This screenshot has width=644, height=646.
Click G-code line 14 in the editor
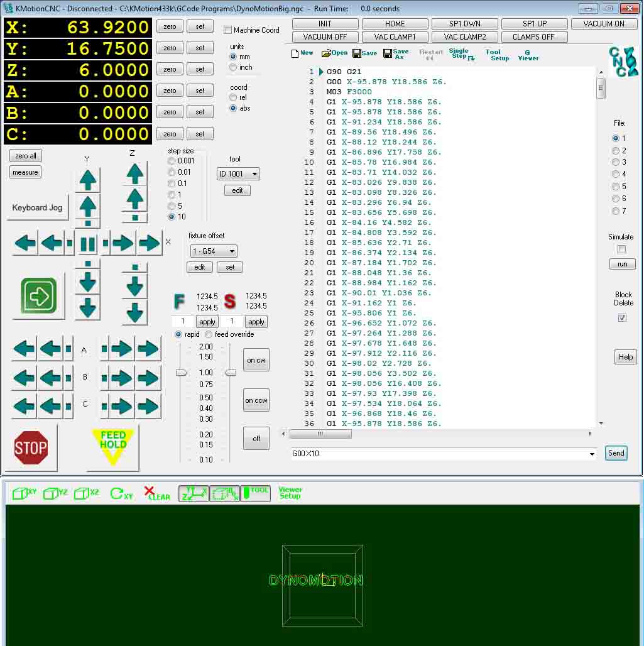pyautogui.click(x=386, y=202)
